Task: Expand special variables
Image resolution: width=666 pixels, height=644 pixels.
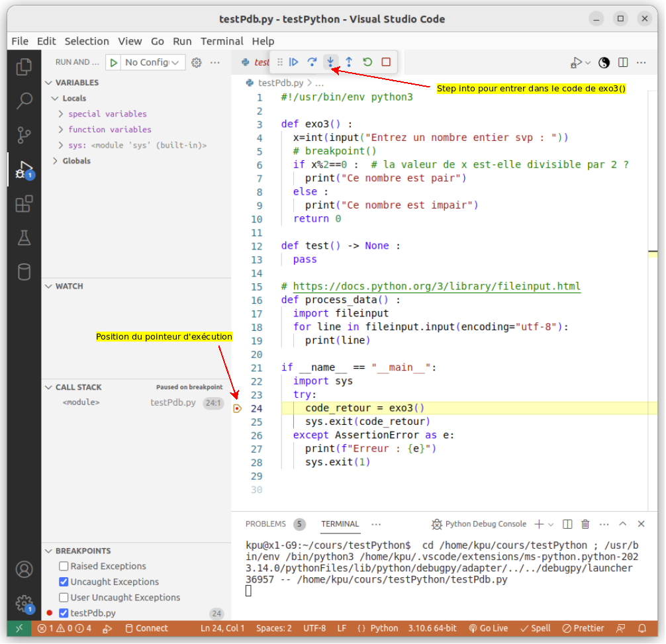Action: click(x=60, y=115)
